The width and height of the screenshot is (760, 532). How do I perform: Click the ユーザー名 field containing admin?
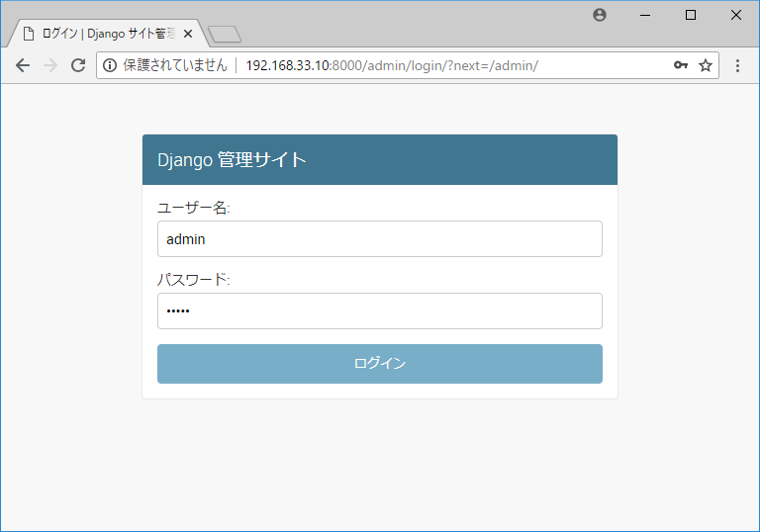pyautogui.click(x=379, y=238)
